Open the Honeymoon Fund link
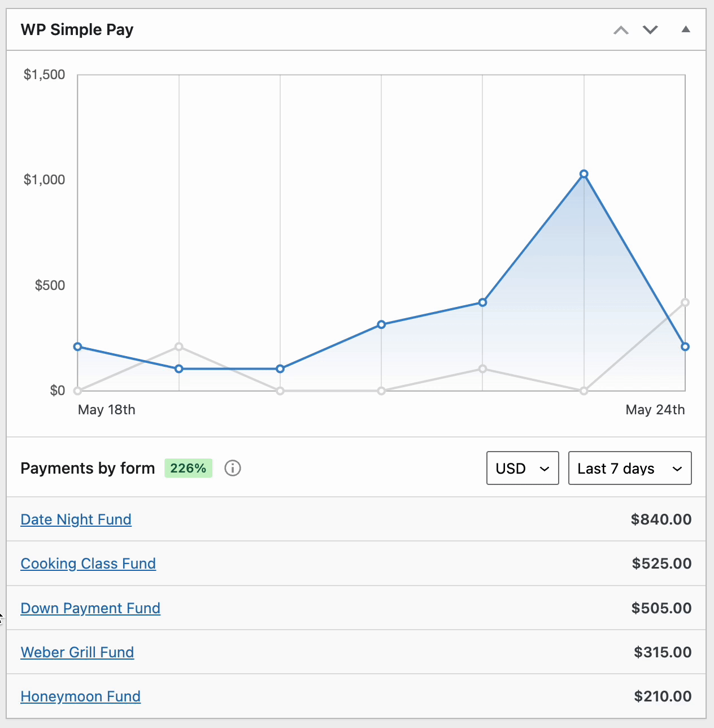This screenshot has height=728, width=714. click(80, 696)
